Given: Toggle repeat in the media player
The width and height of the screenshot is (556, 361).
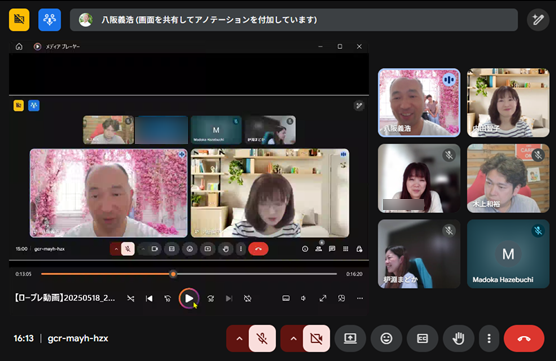Looking at the screenshot, I should 248,299.
